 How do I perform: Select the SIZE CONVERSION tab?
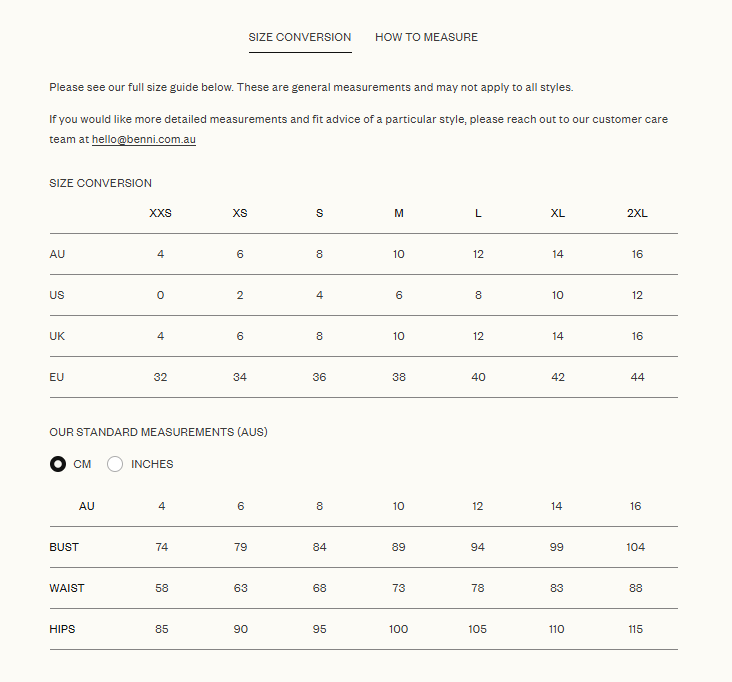300,37
